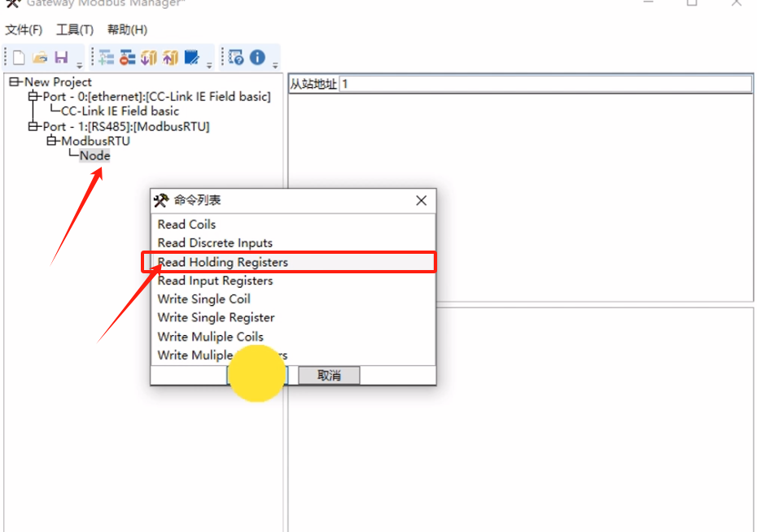
Task: Open the 文件(F) menu
Action: [24, 30]
